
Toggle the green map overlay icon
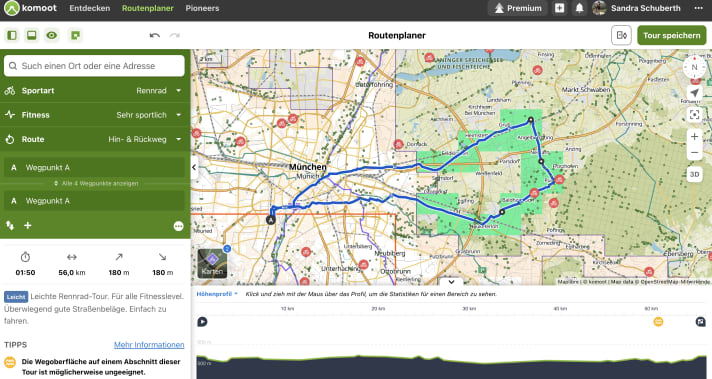(75, 35)
